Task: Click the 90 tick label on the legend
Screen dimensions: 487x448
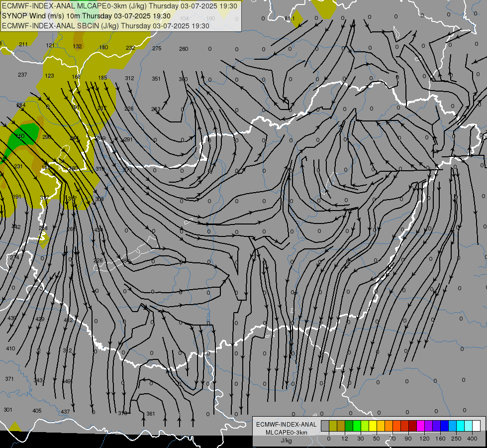Action: [408, 439]
